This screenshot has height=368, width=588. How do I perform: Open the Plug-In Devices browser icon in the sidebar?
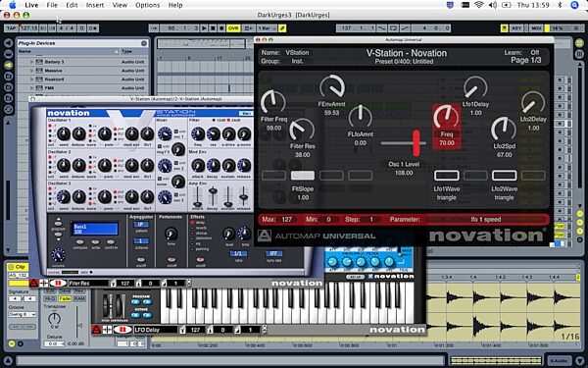click(8, 65)
